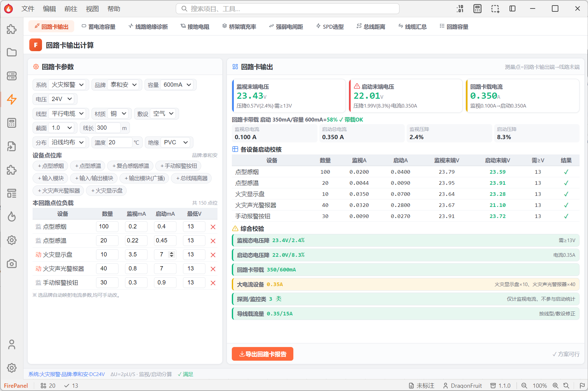
Task: Click 未标注 in the status bar
Action: 422,385
